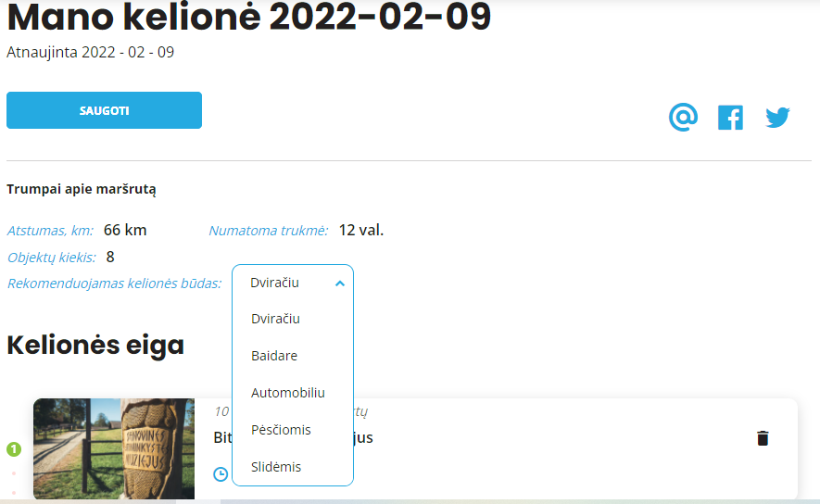Share the trip on Facebook

pos(730,118)
